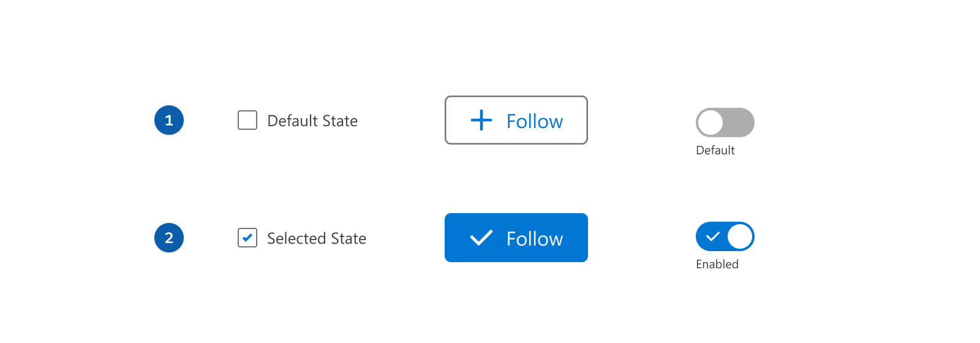The height and width of the screenshot is (343, 980).
Task: Click the "Enabled" caption below the blue toggle
Action: (717, 265)
